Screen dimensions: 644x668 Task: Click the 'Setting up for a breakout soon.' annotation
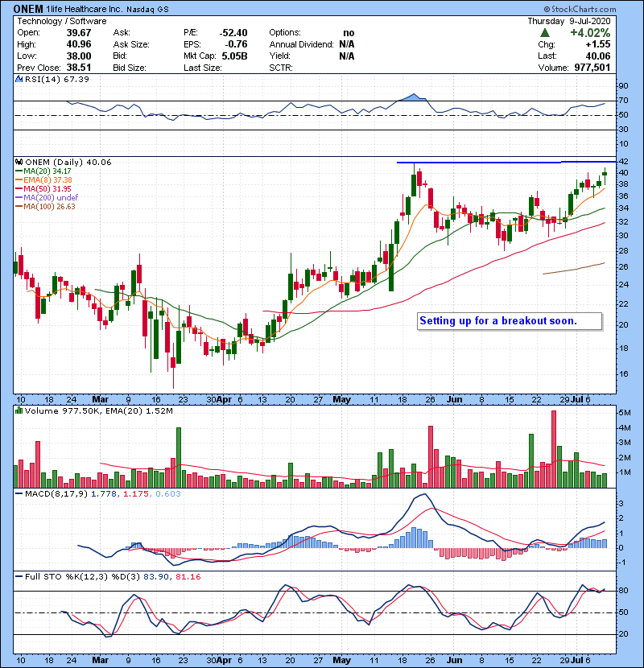510,321
